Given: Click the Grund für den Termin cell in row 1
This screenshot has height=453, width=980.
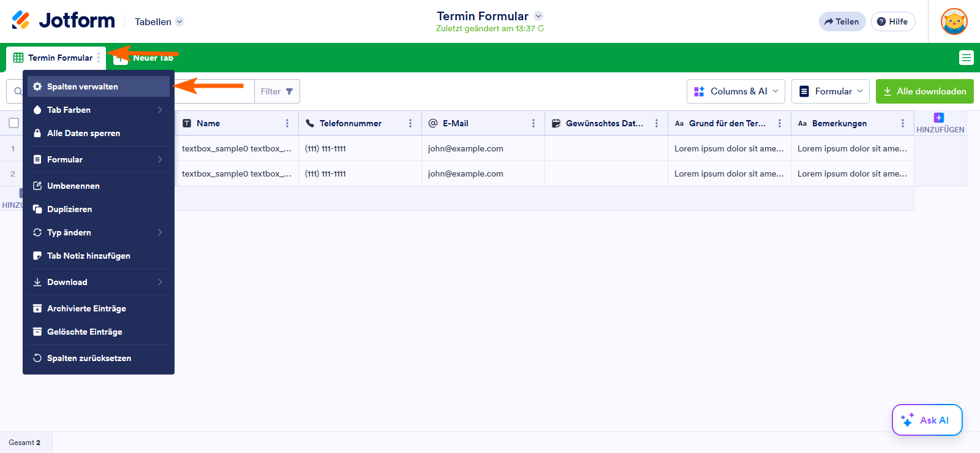Looking at the screenshot, I should pos(729,148).
